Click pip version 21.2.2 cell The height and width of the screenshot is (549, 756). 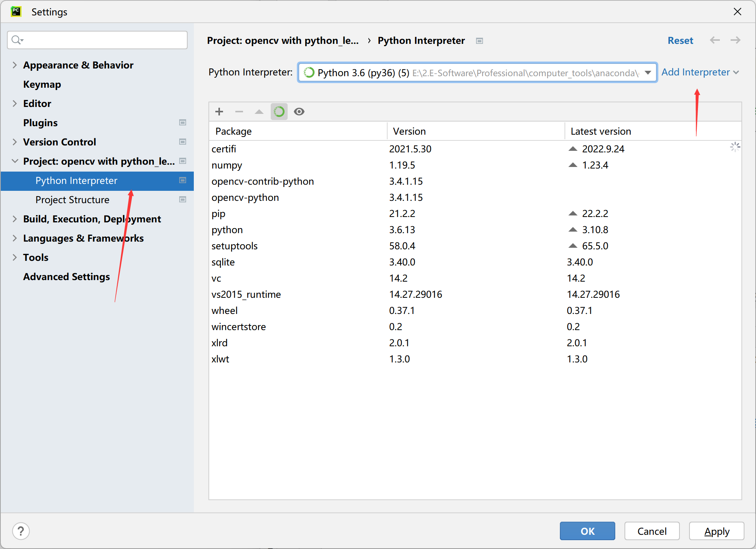click(x=402, y=214)
